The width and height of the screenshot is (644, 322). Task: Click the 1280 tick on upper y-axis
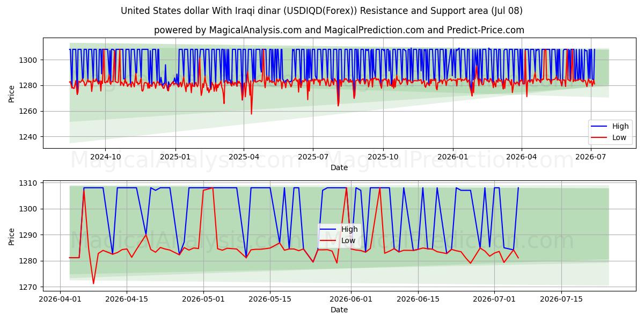29,86
